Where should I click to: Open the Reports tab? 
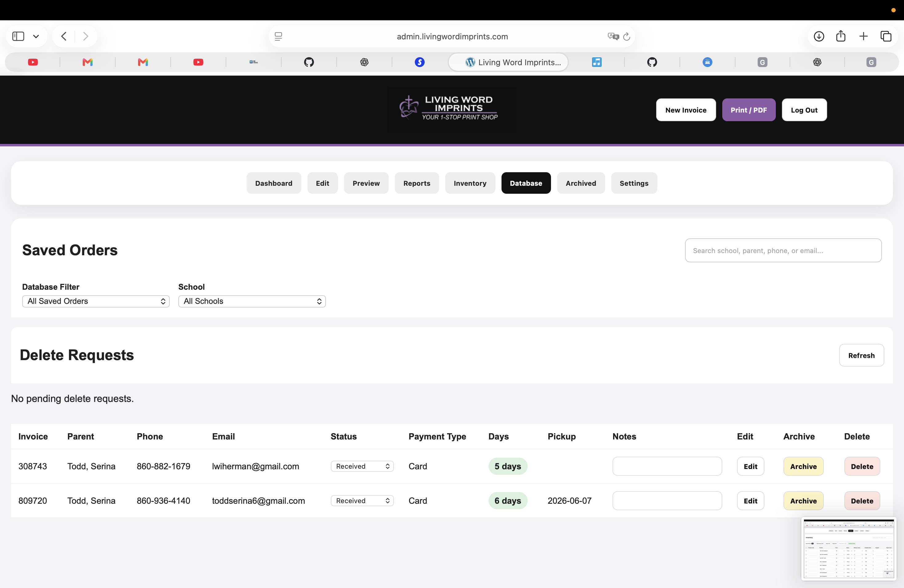click(x=417, y=183)
